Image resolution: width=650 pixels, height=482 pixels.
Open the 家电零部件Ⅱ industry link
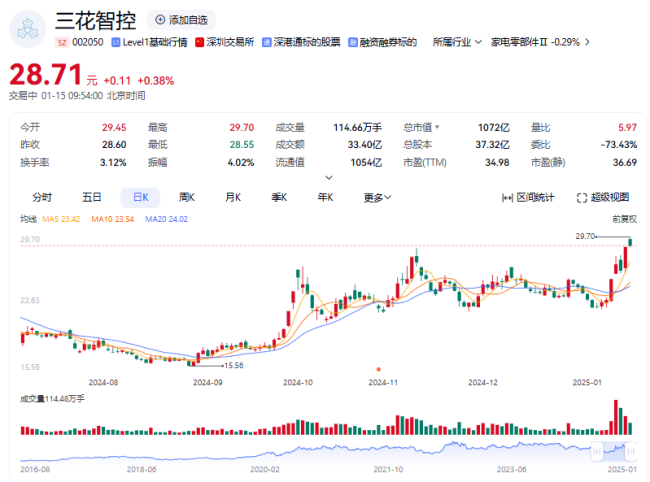tap(535, 42)
